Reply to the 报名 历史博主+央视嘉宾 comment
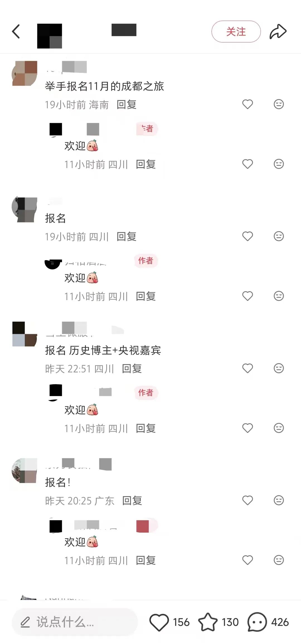Viewport: 301px width, 644px height. pos(132,369)
